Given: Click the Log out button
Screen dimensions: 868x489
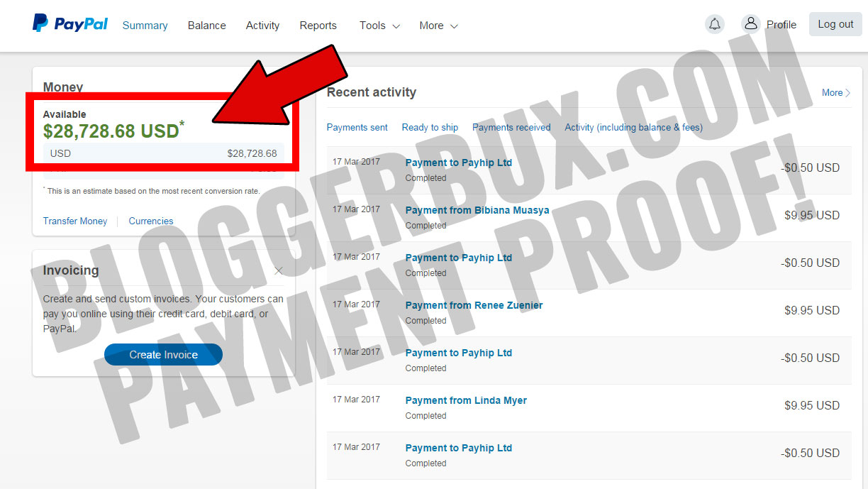Looking at the screenshot, I should pyautogui.click(x=835, y=24).
